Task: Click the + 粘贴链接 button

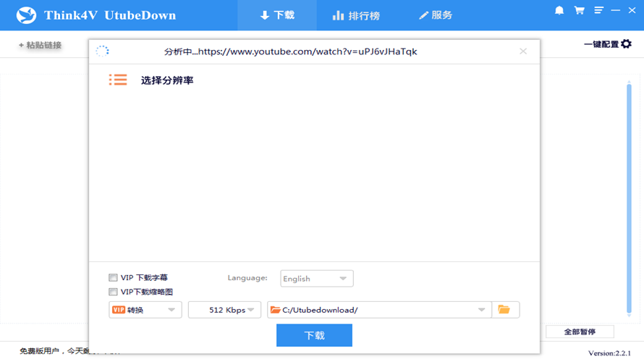Action: pos(41,45)
